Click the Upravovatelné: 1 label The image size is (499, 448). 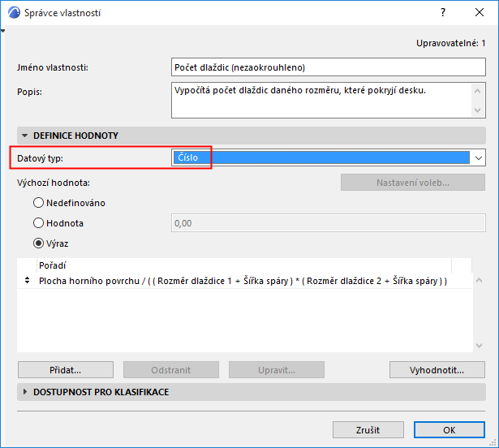click(450, 43)
